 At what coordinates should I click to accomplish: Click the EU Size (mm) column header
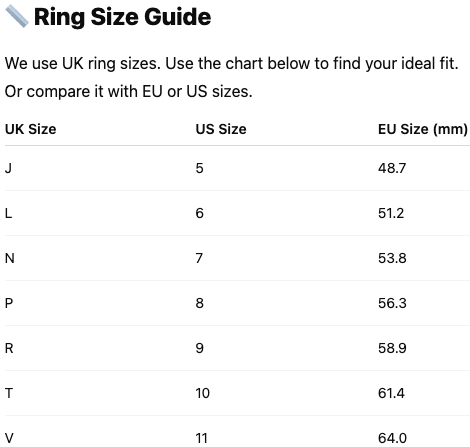pos(423,129)
